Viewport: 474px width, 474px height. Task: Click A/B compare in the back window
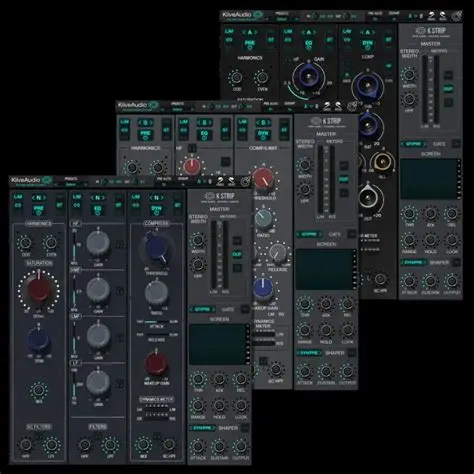coord(416,16)
